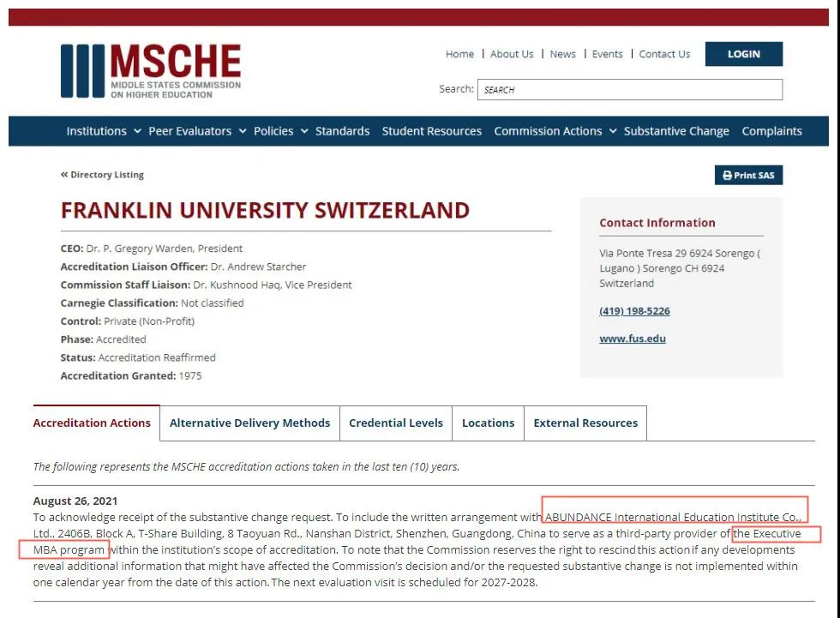Image resolution: width=840 pixels, height=618 pixels.
Task: Click the MSCHE logo
Action: (151, 70)
